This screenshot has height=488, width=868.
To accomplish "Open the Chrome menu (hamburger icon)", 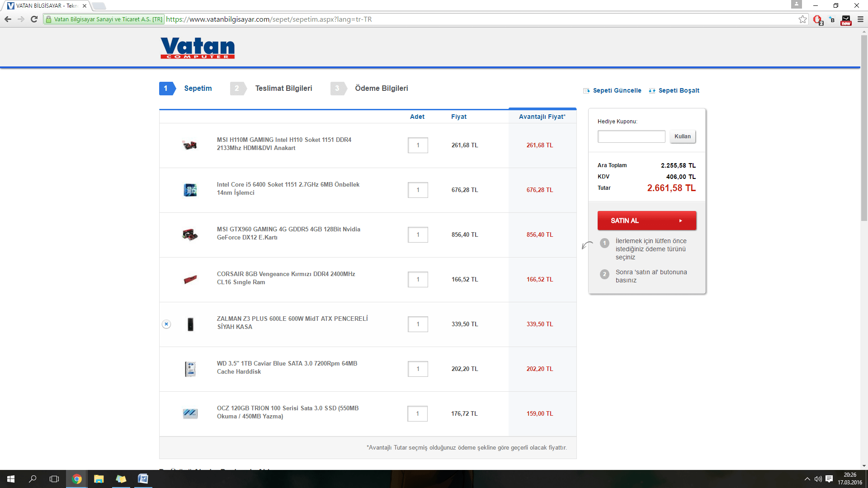I will [x=860, y=19].
